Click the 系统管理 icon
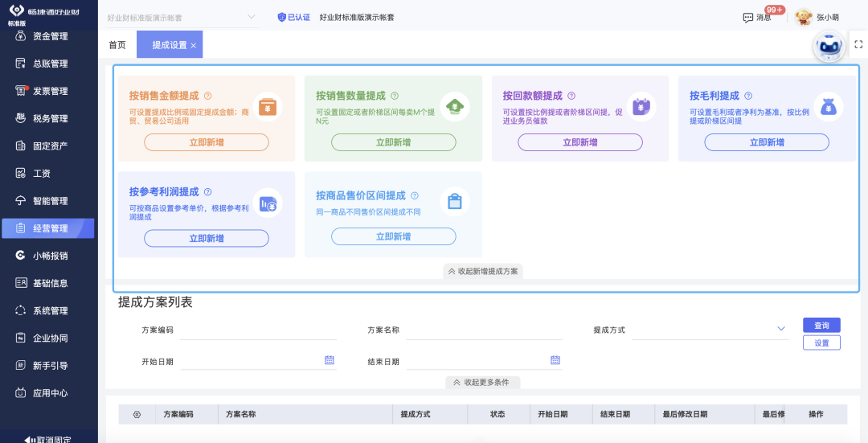 tap(20, 310)
